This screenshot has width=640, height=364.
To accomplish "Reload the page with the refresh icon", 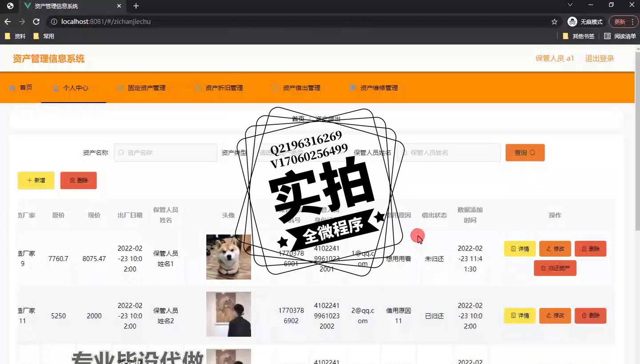I will pyautogui.click(x=36, y=21).
